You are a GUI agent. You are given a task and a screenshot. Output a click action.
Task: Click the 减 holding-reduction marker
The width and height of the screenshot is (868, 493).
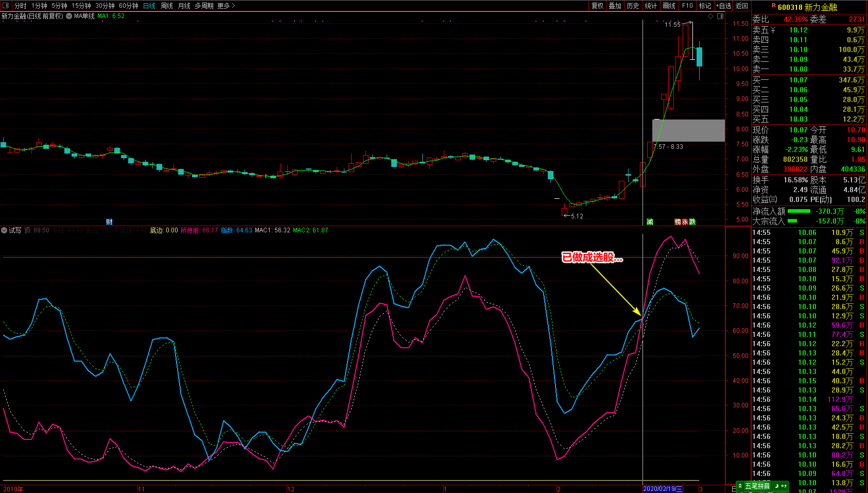(650, 222)
